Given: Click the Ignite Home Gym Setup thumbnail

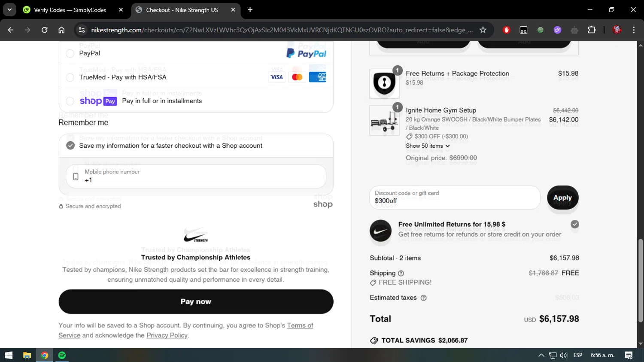Looking at the screenshot, I should 384,121.
